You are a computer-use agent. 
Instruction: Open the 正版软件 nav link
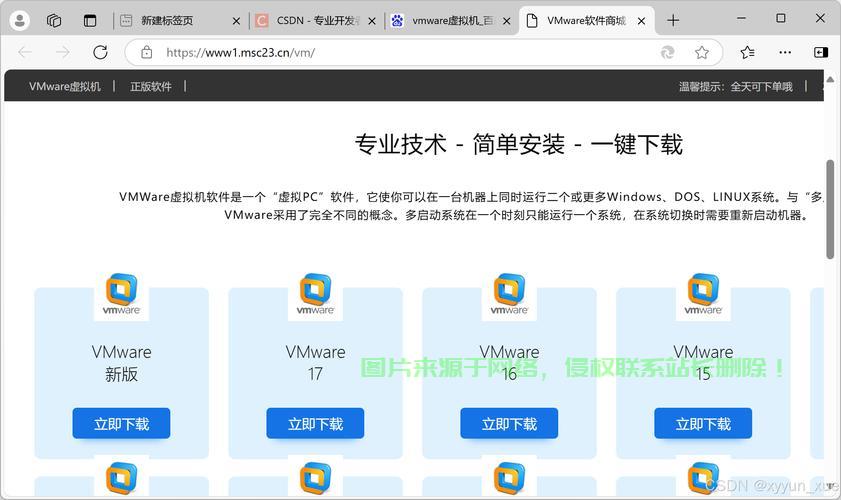pyautogui.click(x=151, y=86)
